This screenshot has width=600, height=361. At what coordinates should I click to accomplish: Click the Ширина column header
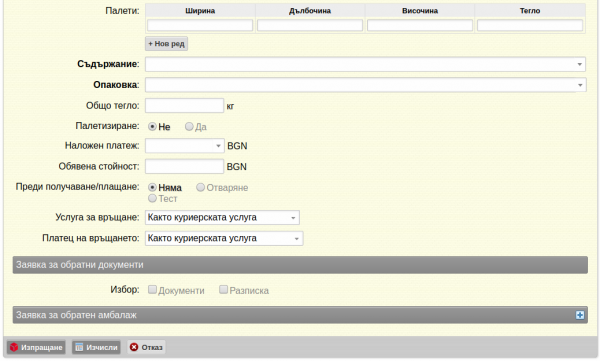pyautogui.click(x=200, y=11)
